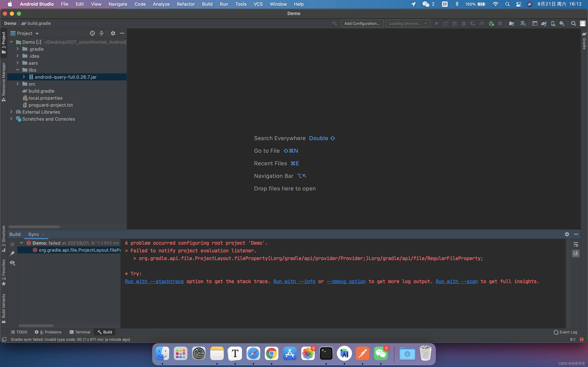
Task: Toggle scroll to end of output
Action: (x=576, y=253)
